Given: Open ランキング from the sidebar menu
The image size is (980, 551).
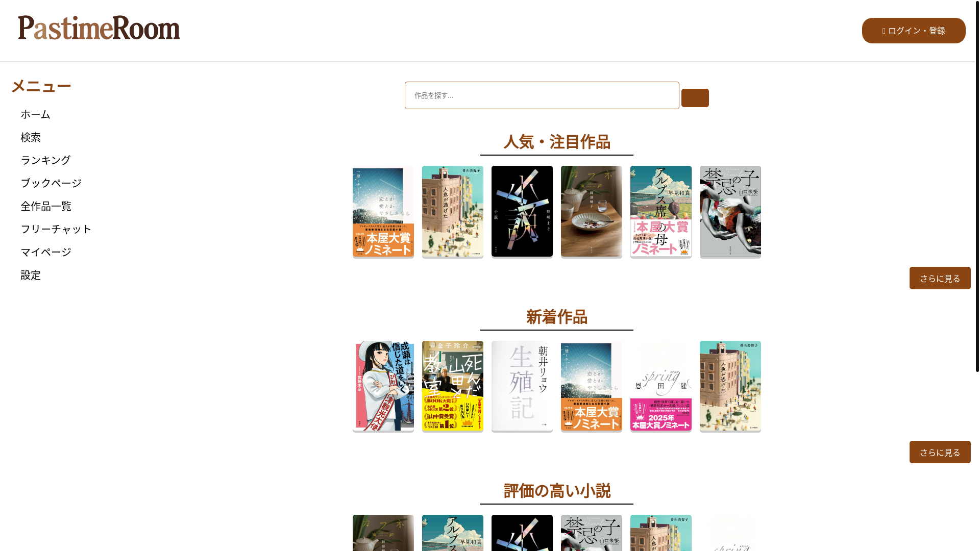Looking at the screenshot, I should point(45,160).
